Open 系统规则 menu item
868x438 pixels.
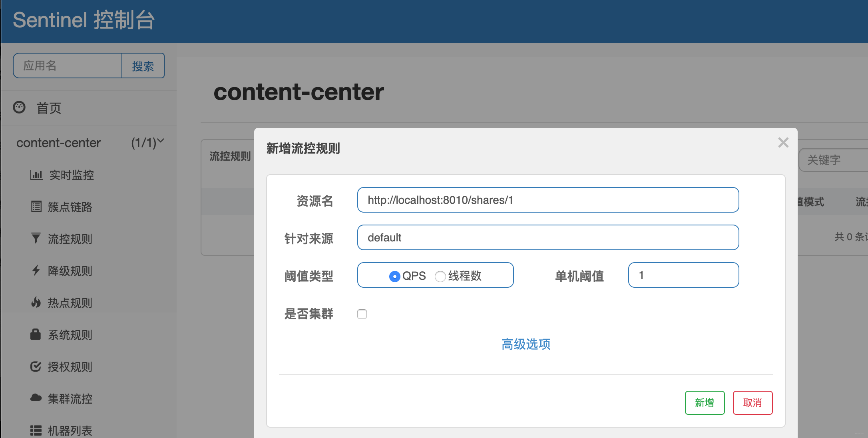(x=70, y=335)
